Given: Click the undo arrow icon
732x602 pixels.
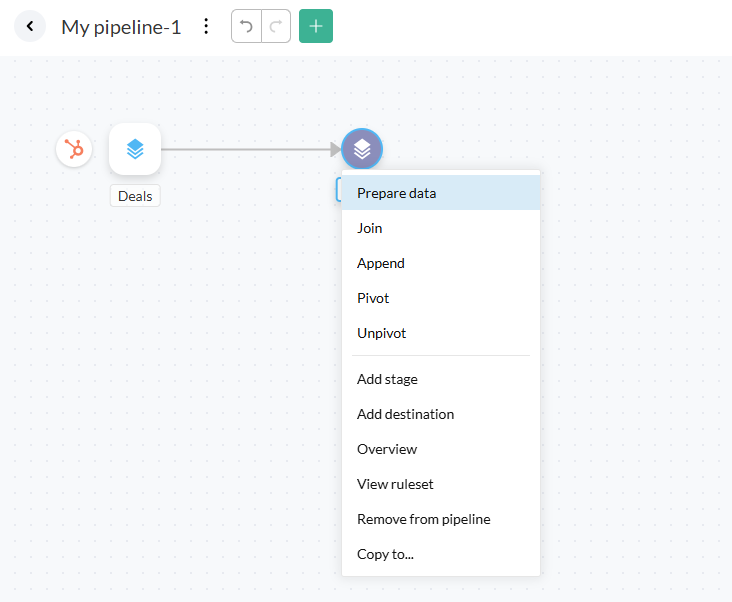Looking at the screenshot, I should click(x=246, y=26).
